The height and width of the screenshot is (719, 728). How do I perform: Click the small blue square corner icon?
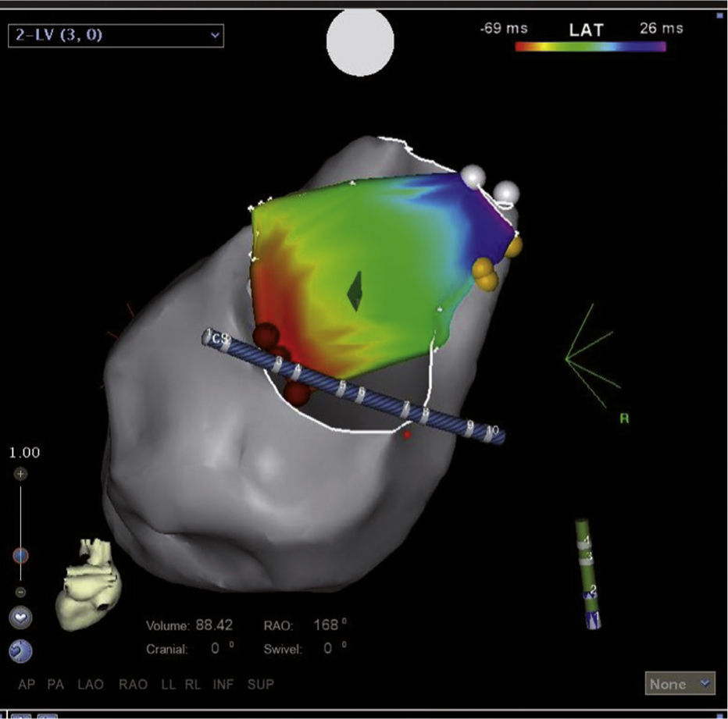tap(719, 15)
